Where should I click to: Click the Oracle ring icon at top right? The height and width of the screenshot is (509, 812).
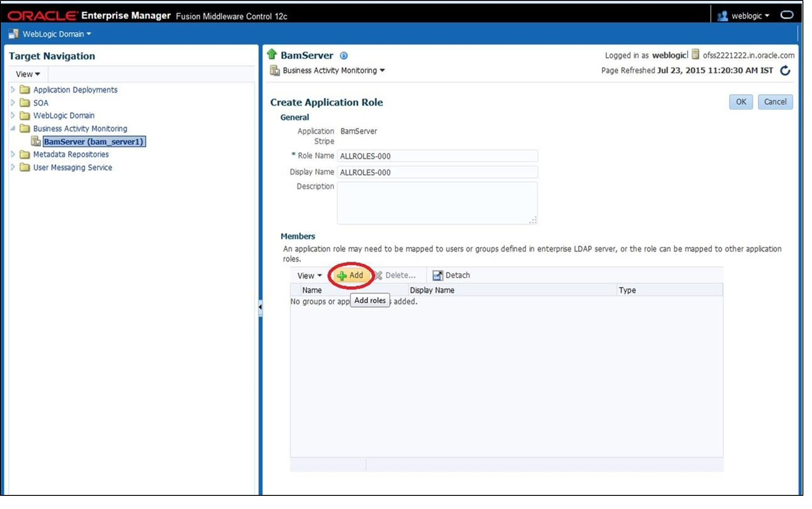787,15
